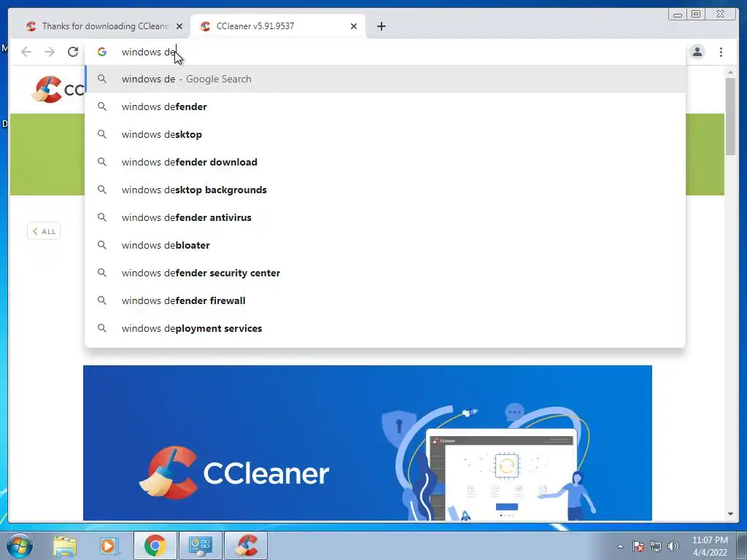Image resolution: width=747 pixels, height=560 pixels.
Task: Pick 'windows defender antivirus' suggestion
Action: 385,217
